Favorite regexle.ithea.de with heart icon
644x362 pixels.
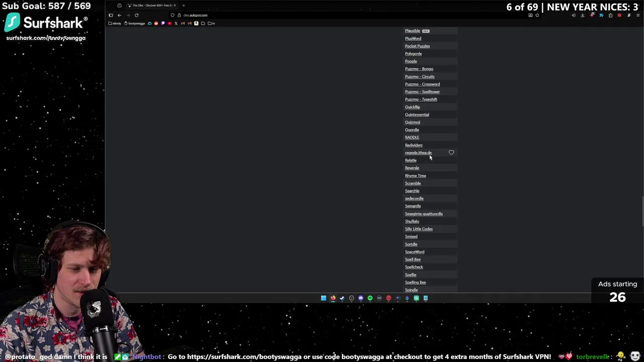(x=451, y=152)
